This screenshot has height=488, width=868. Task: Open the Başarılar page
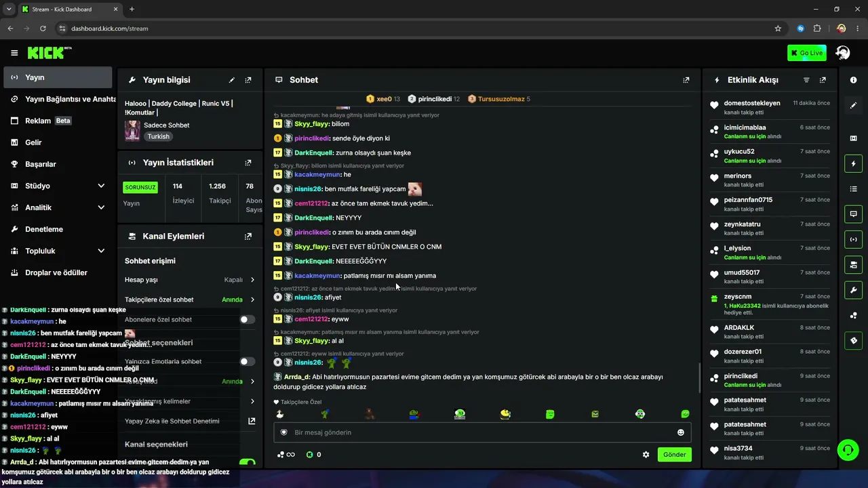click(x=59, y=164)
